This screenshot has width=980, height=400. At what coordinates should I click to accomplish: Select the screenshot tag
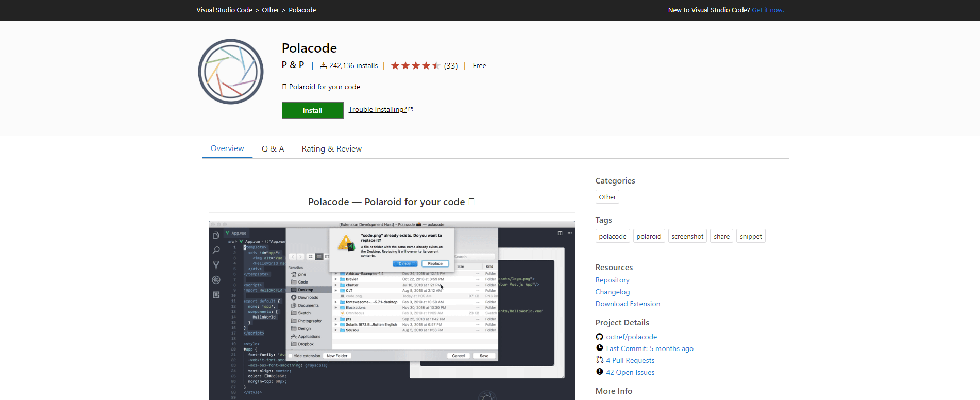pyautogui.click(x=687, y=236)
